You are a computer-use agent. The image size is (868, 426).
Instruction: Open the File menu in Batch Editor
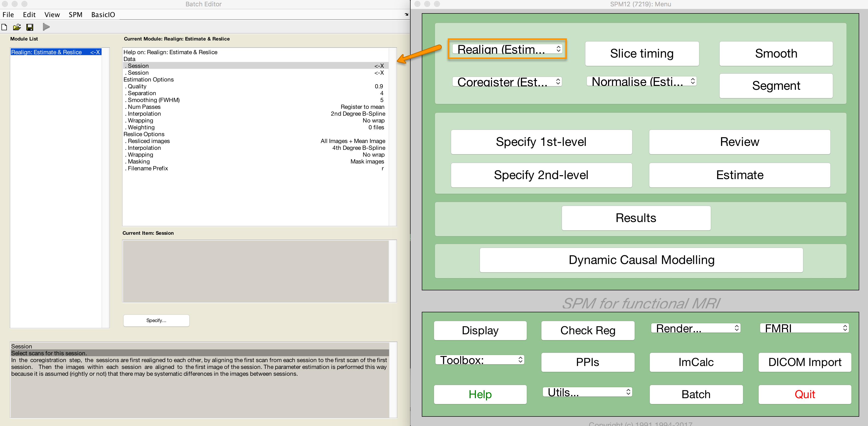(x=8, y=14)
